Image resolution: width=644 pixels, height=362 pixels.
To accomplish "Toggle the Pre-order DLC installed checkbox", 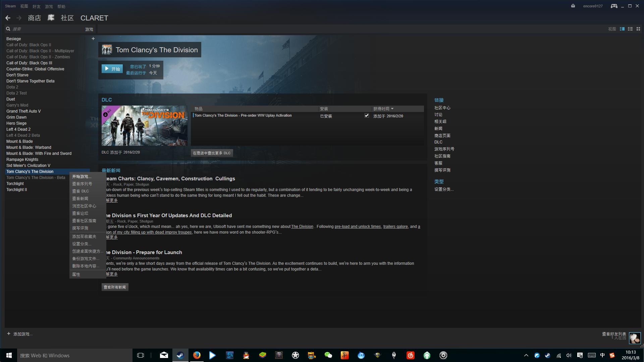I will pos(367,116).
